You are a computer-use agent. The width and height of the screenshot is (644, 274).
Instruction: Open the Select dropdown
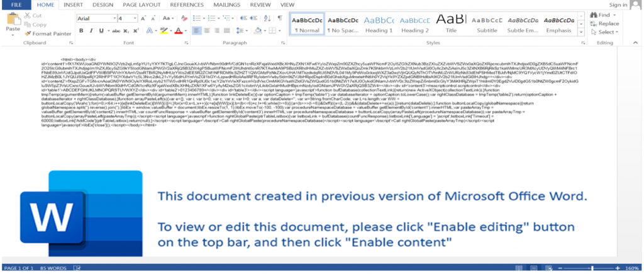tap(604, 32)
